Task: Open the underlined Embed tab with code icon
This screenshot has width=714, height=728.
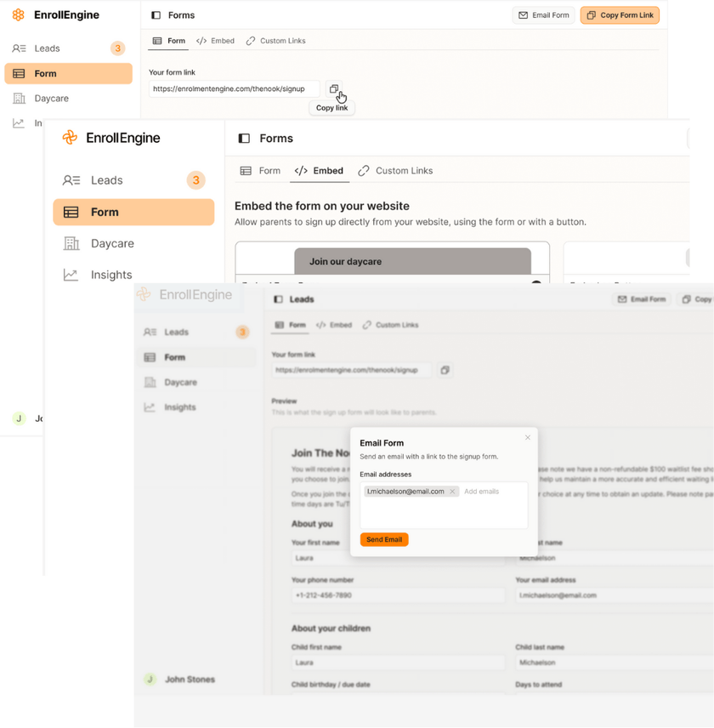Action: (x=320, y=171)
